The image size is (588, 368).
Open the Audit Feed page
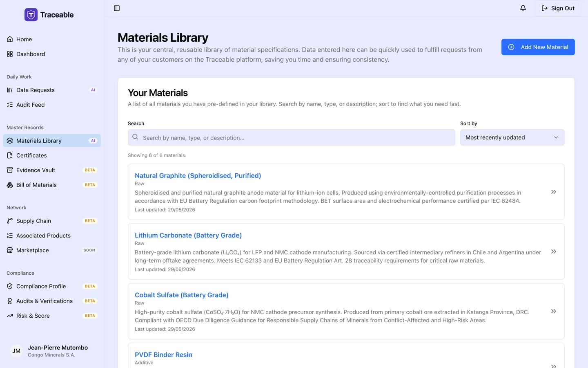(52, 105)
